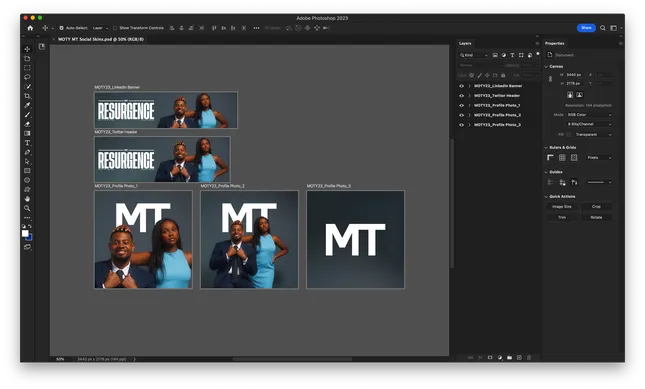Select the Gradient tool

[x=27, y=133]
